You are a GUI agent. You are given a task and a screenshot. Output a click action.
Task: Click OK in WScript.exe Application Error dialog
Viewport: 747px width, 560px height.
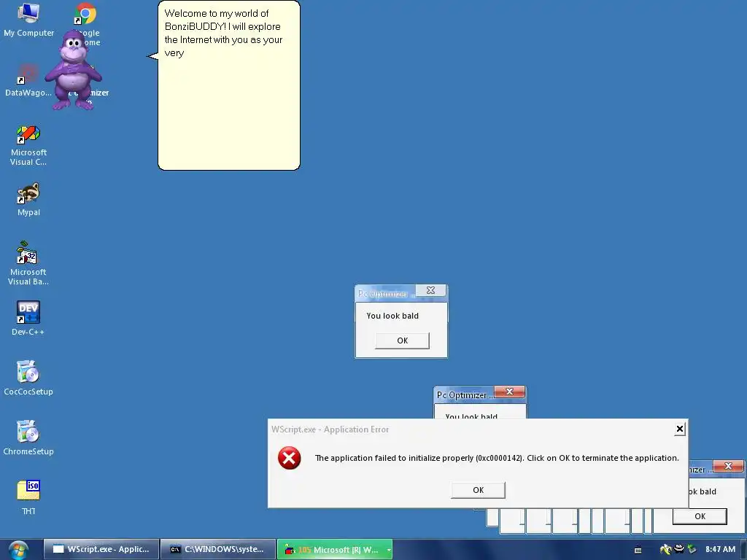point(478,490)
